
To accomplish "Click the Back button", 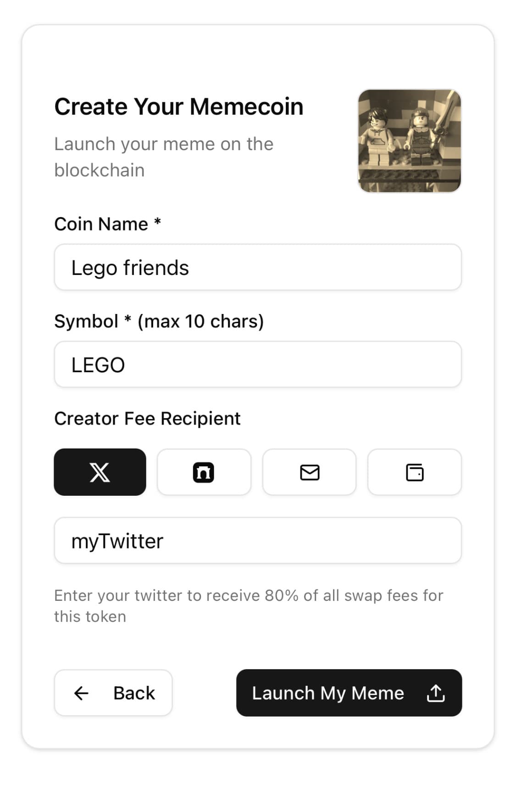I will 113,693.
